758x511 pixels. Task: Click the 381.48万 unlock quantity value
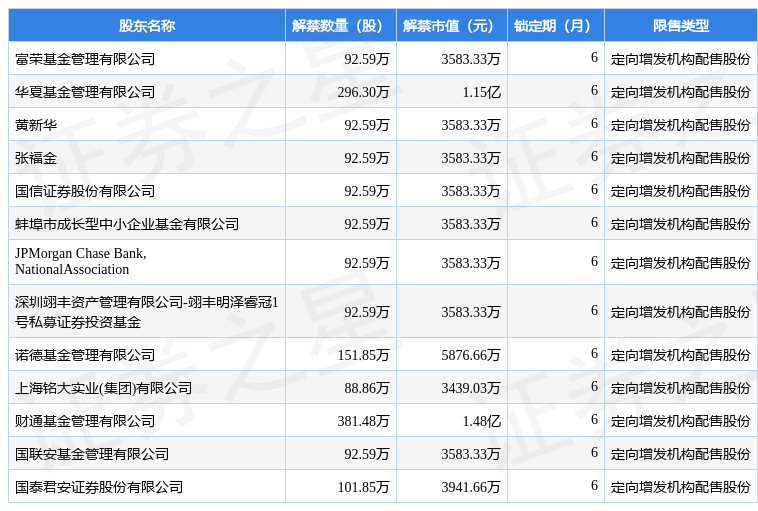tap(364, 421)
